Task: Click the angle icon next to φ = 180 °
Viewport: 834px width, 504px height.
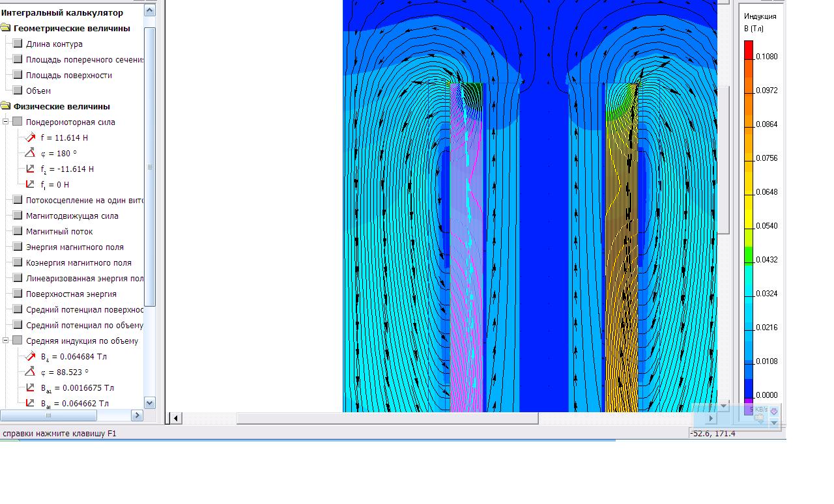Action: coord(30,154)
